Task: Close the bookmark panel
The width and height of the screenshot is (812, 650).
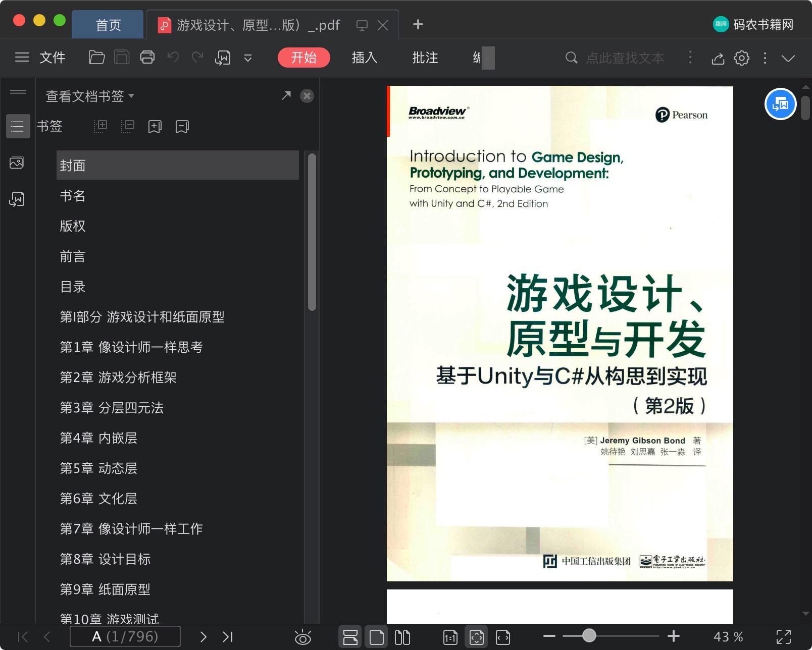Action: [x=307, y=96]
